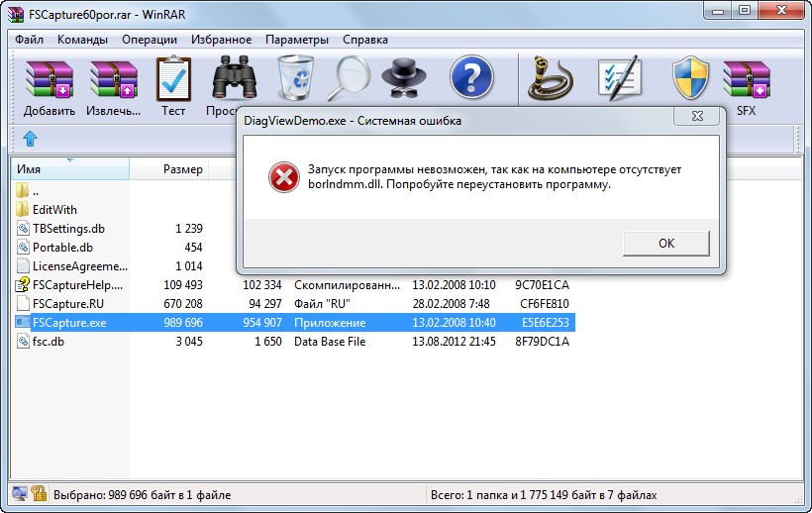Sort the list by Размер column header
812x513 pixels.
169,169
